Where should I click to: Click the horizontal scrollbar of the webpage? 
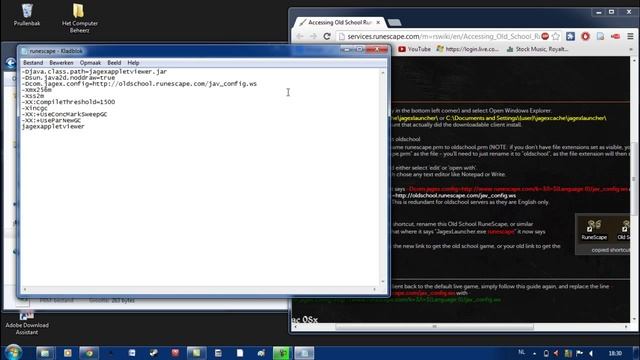point(434,327)
